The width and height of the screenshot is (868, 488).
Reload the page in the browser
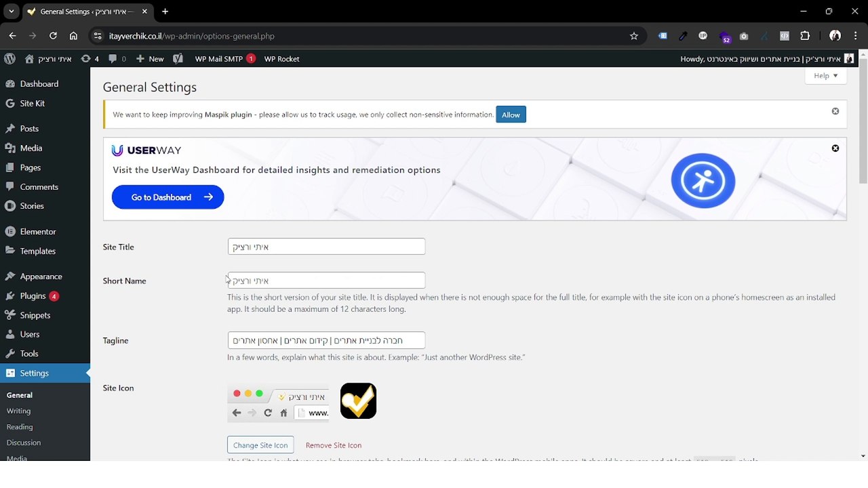[53, 36]
